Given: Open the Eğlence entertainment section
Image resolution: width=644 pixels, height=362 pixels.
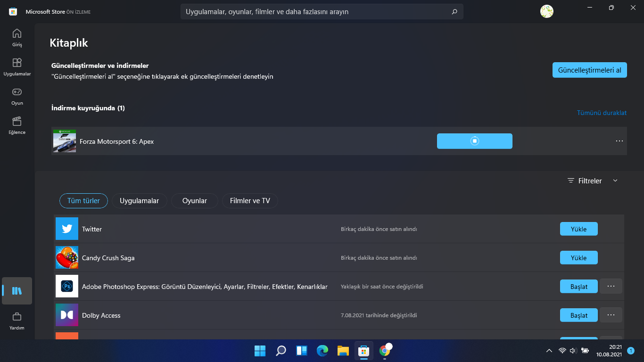Looking at the screenshot, I should (x=17, y=125).
